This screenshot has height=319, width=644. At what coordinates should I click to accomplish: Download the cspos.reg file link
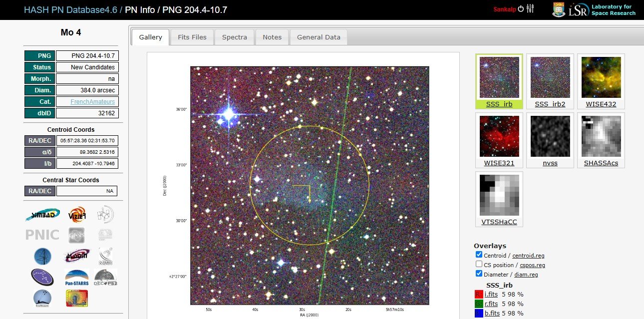click(x=533, y=265)
